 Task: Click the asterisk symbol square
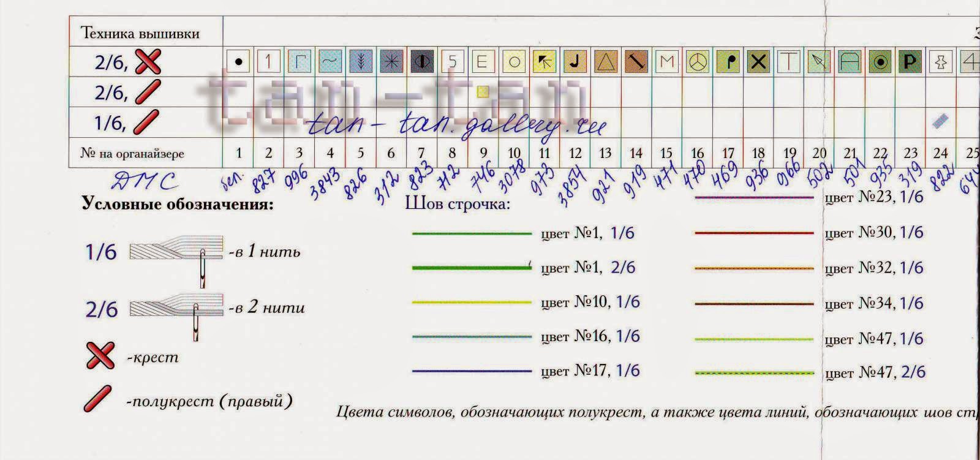391,61
